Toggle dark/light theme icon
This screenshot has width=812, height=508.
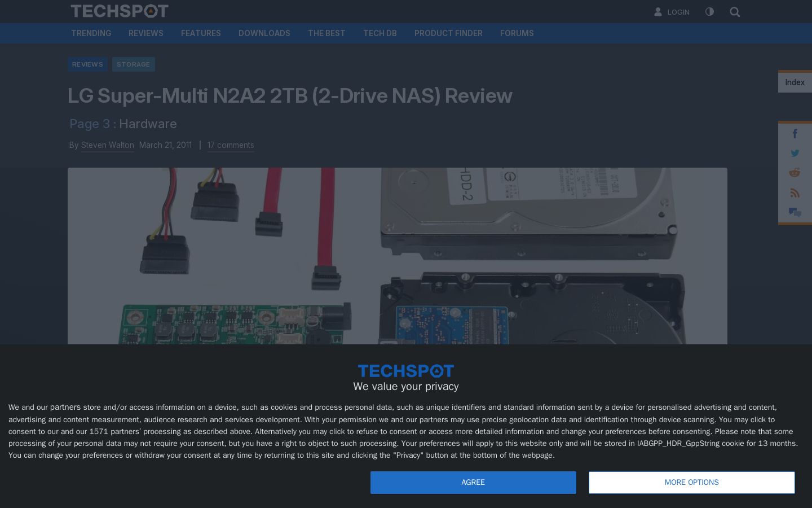(709, 12)
